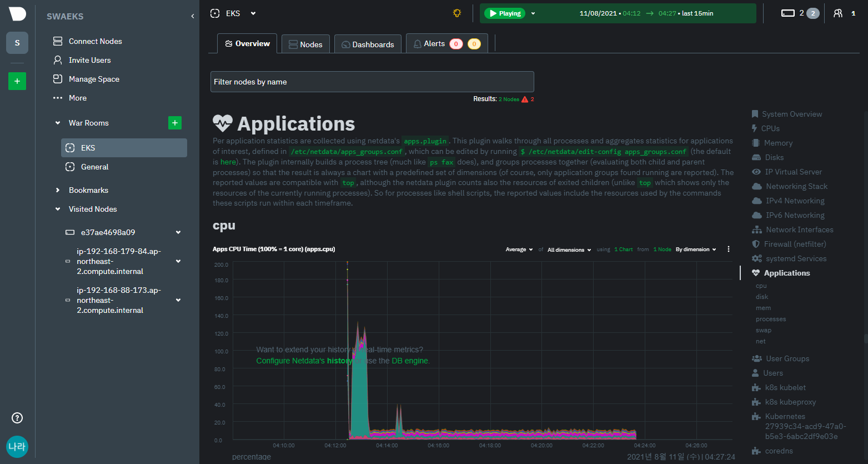Open the date time range picker
This screenshot has width=868, height=464.
646,13
